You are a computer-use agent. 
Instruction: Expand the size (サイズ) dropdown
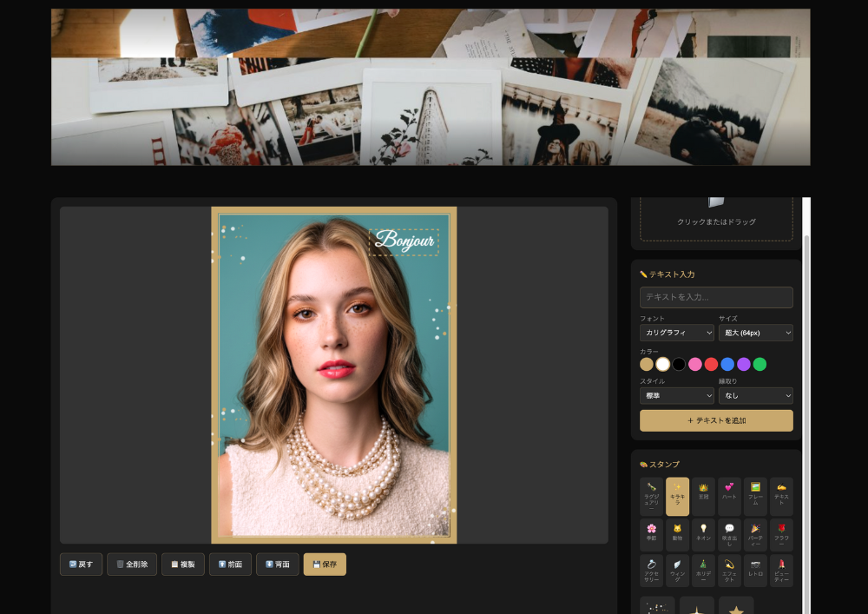(x=755, y=333)
